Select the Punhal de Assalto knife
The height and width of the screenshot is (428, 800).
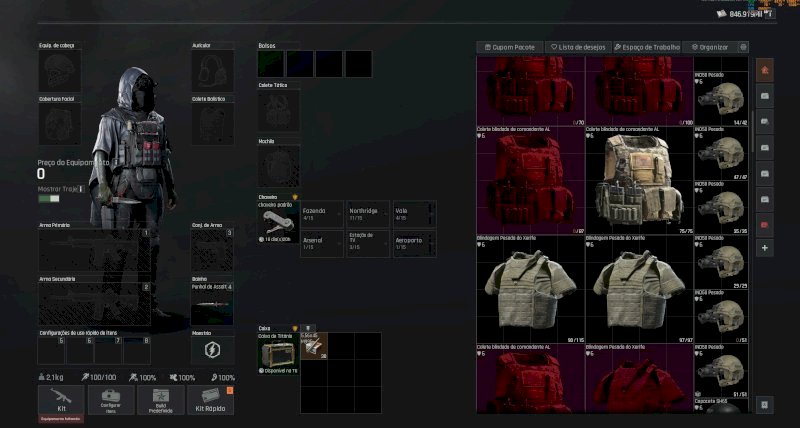click(x=213, y=304)
